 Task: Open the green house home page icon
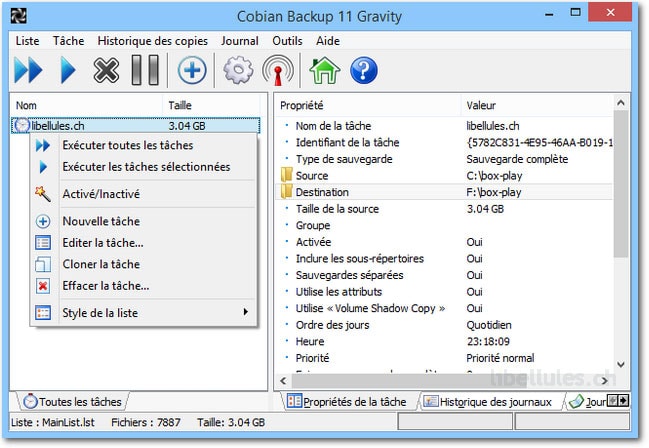[x=325, y=70]
